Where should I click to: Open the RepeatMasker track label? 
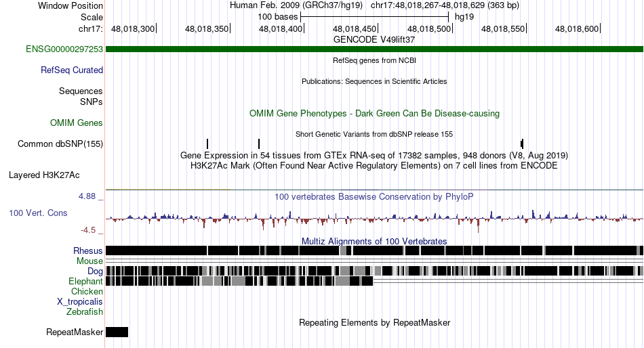tap(75, 332)
